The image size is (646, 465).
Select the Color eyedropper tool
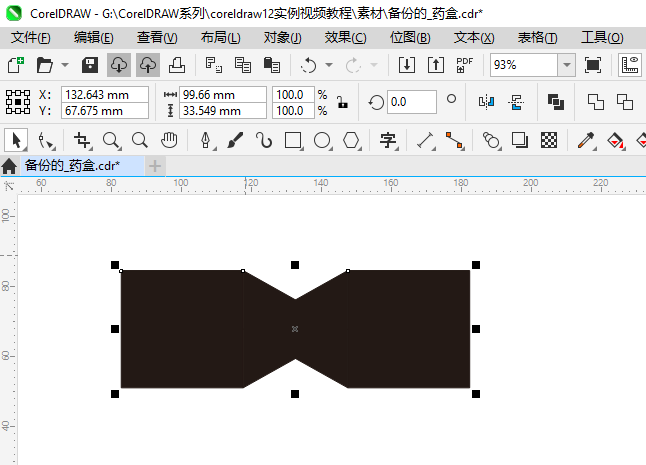click(586, 140)
